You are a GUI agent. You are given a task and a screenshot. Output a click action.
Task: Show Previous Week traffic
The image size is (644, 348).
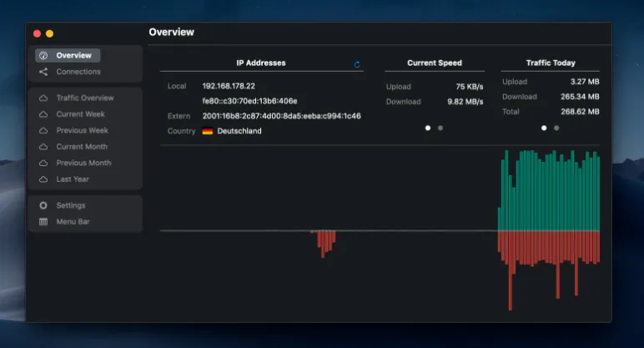point(82,130)
